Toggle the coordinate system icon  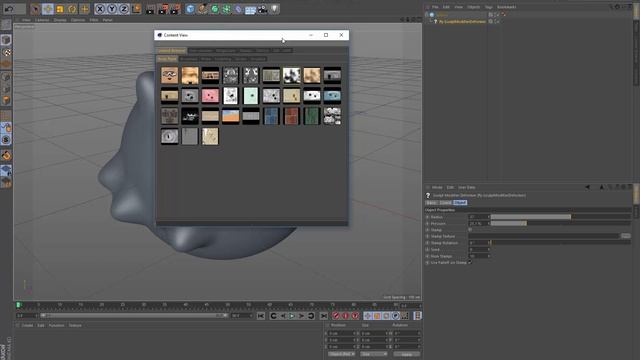tap(136, 9)
